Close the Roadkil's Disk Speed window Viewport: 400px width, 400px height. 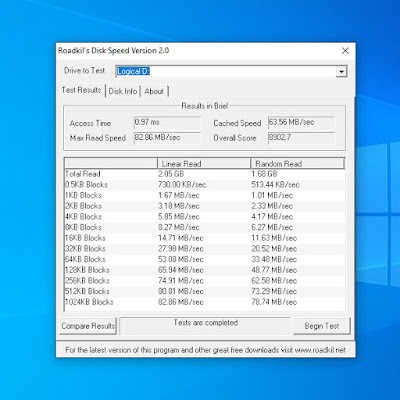345,51
